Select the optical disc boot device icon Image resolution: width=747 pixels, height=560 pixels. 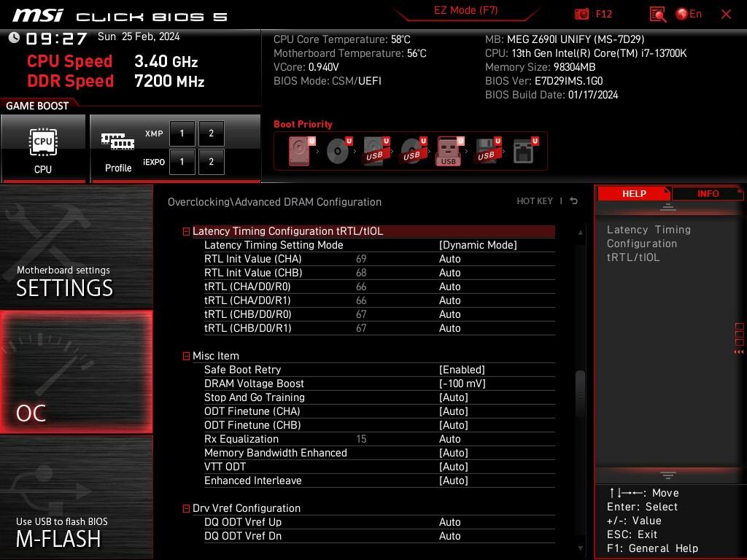tap(338, 151)
